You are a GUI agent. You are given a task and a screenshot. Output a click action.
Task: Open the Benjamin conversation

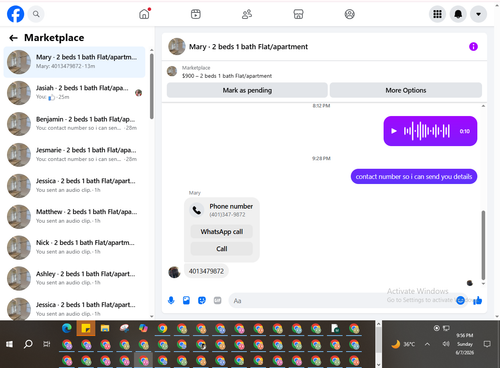tap(74, 124)
